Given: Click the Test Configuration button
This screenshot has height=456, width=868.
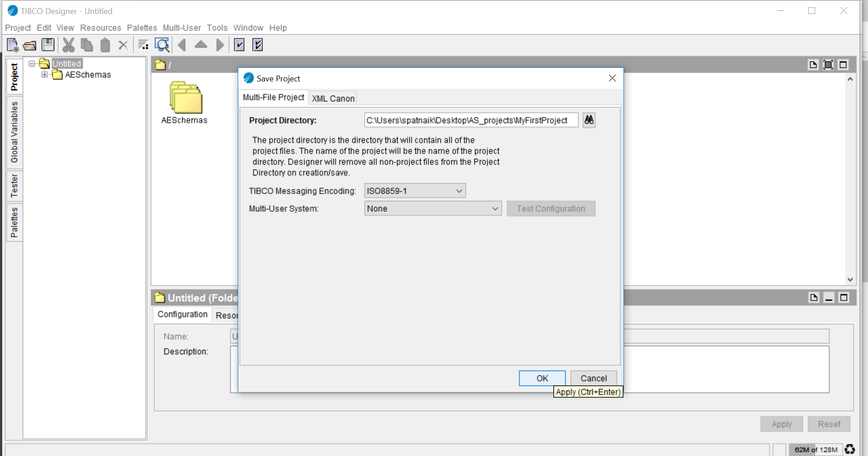Looking at the screenshot, I should click(x=551, y=209).
